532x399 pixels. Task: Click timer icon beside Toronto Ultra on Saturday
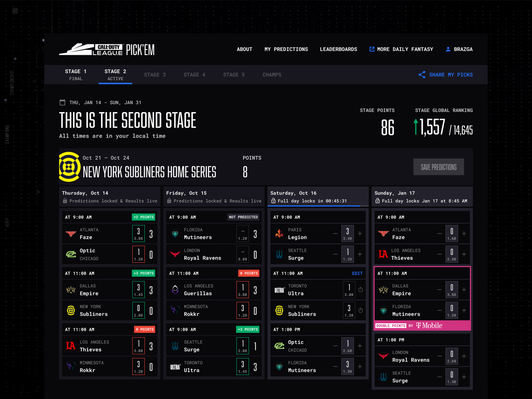[360, 290]
